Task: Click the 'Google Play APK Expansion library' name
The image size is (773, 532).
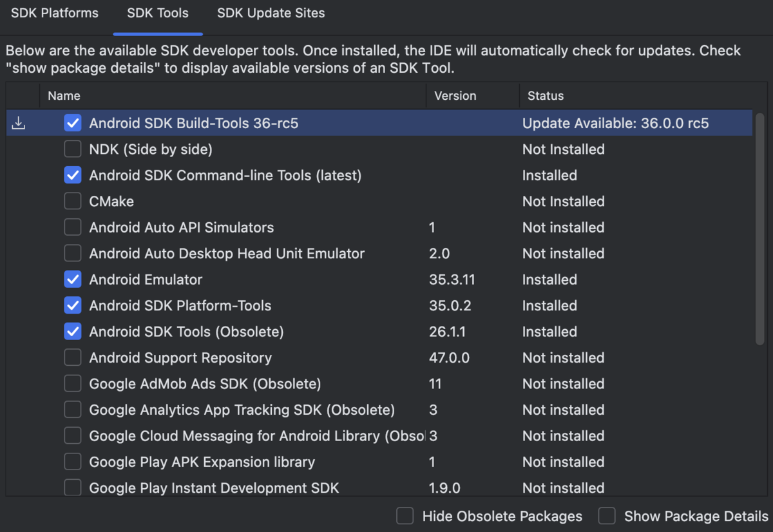Action: (x=202, y=462)
